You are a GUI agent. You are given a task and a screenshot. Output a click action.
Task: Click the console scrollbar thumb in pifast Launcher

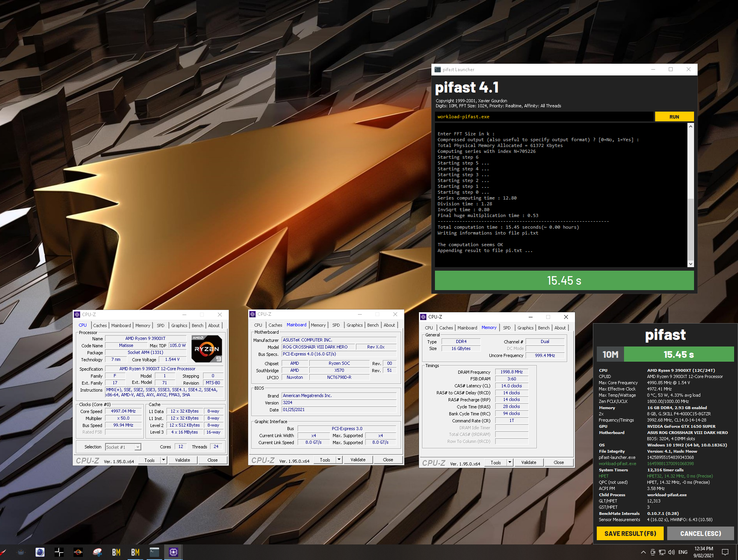(x=691, y=229)
